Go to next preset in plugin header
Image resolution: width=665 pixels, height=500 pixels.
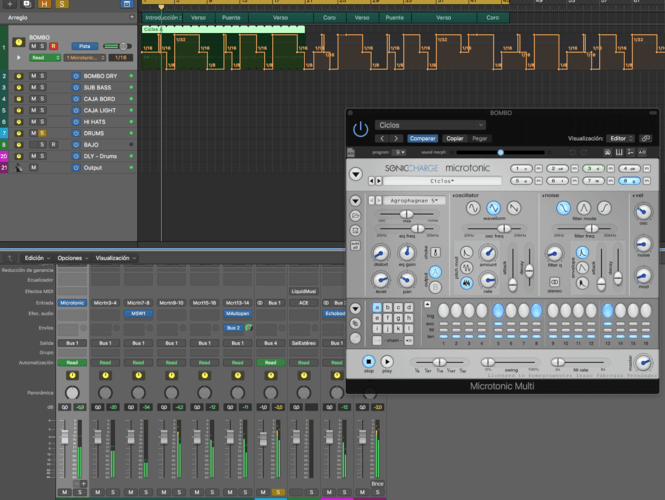point(396,139)
